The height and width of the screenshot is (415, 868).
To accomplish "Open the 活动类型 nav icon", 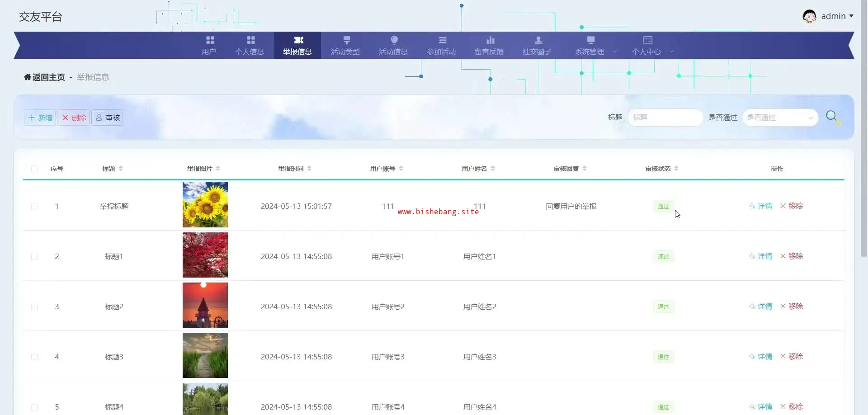I will tap(346, 40).
